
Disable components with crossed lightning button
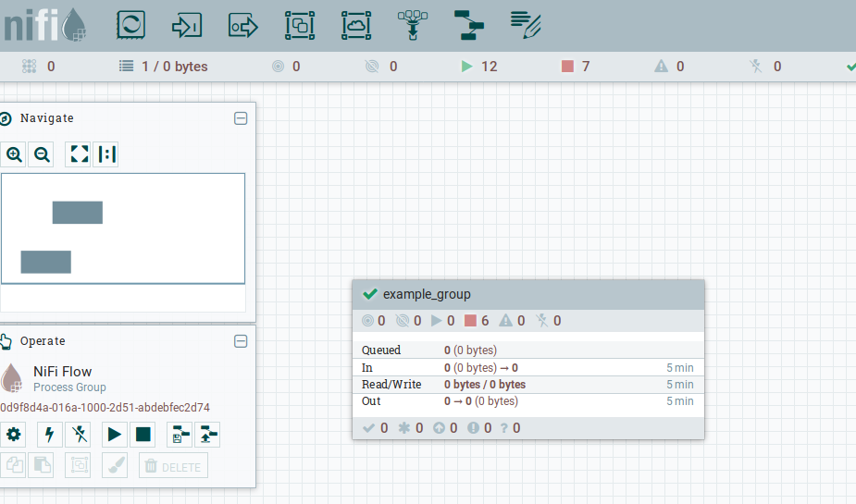click(x=80, y=435)
